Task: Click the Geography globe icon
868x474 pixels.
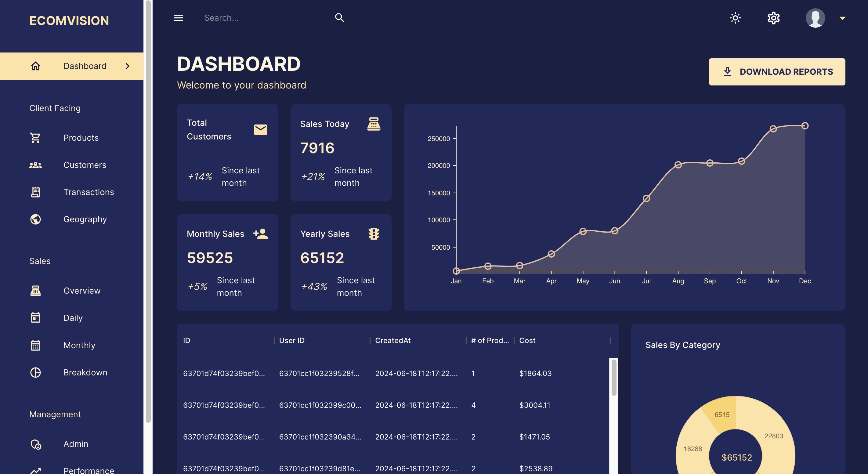Action: point(35,219)
